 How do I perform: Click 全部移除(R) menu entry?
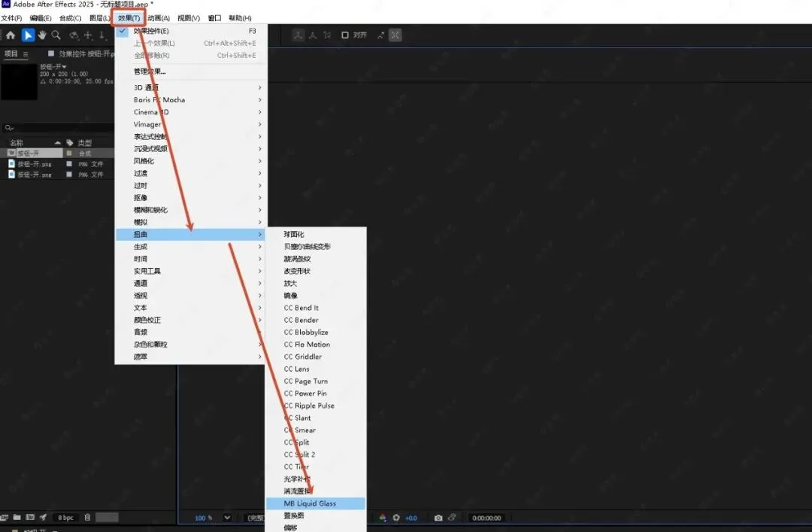click(191, 55)
